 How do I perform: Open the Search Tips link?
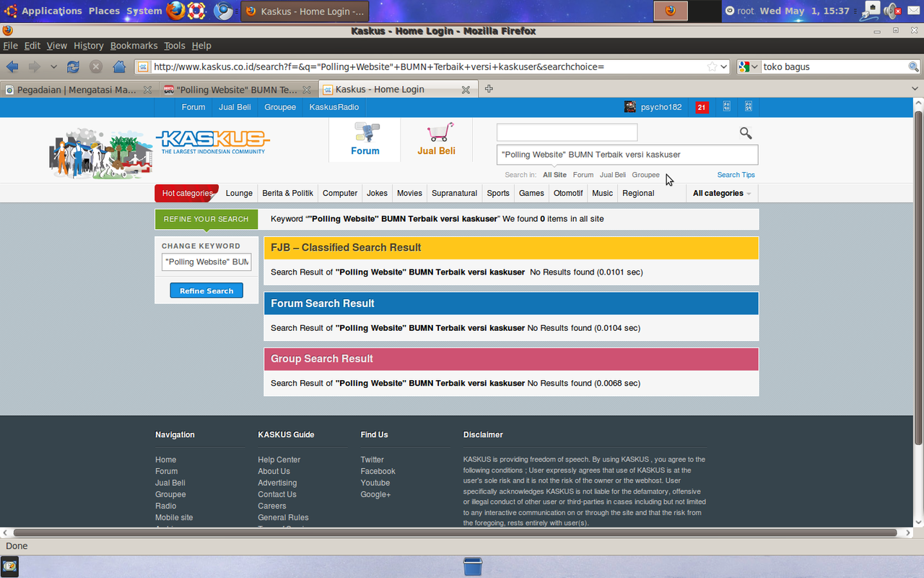(736, 175)
